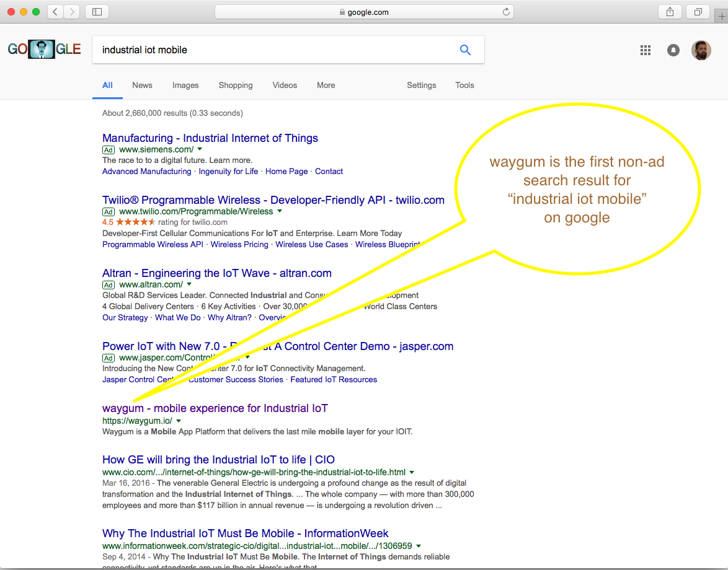Click the Wireless Use Cases sitelink
Image resolution: width=728 pixels, height=570 pixels.
pos(312,244)
